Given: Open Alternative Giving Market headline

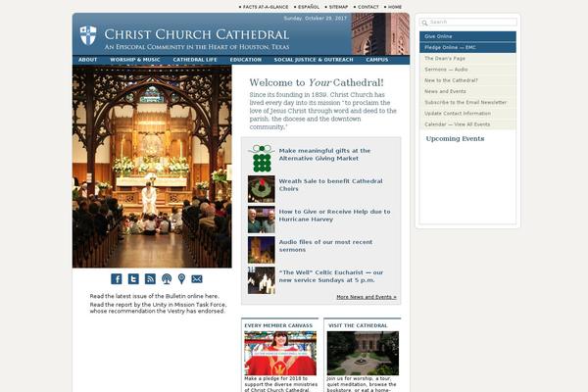Looking at the screenshot, I should [x=324, y=155].
